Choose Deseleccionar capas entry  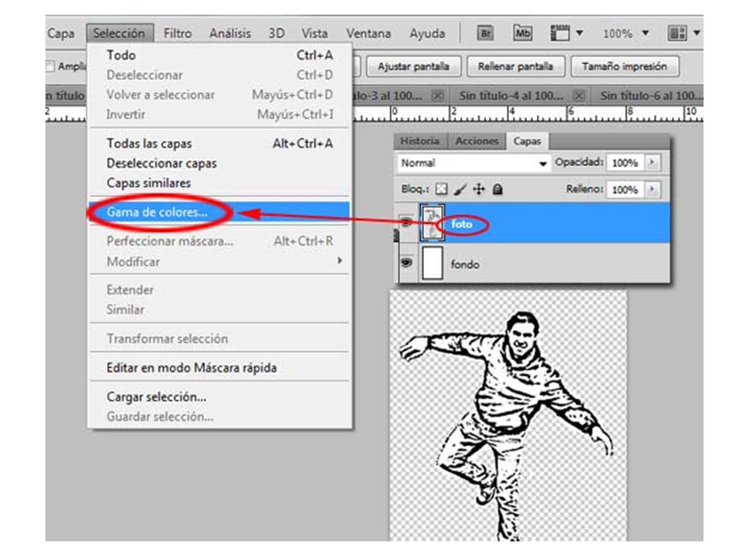point(219,163)
